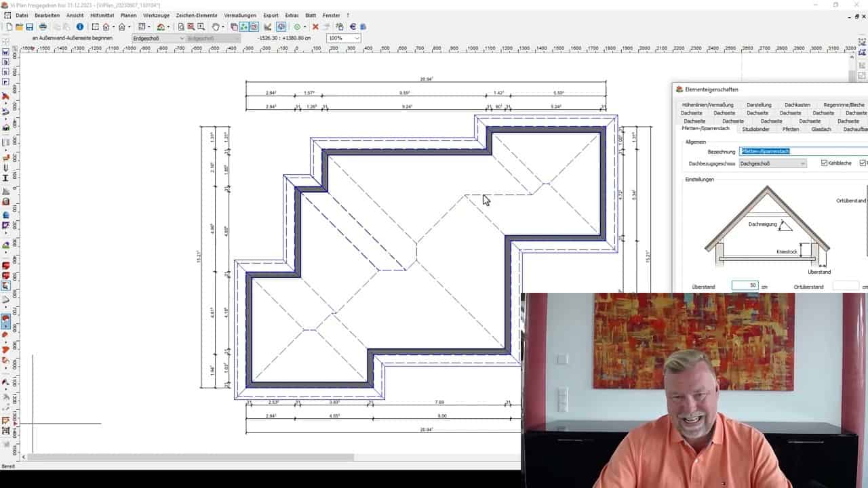The image size is (868, 488).
Task: Open the Planen menu
Action: pos(128,15)
